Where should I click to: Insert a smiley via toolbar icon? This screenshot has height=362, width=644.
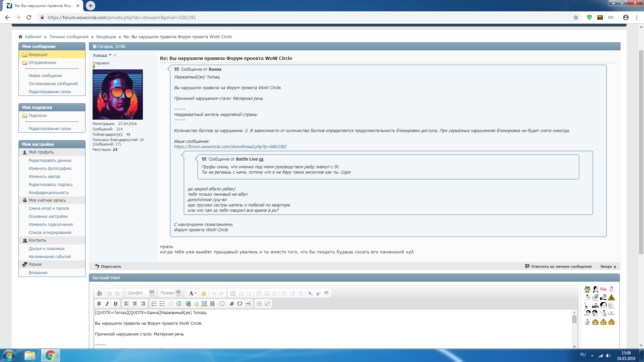203,293
